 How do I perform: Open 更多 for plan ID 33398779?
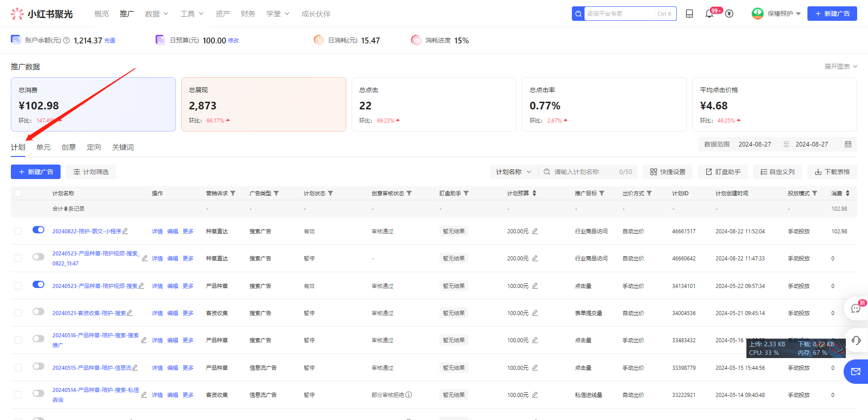point(188,368)
